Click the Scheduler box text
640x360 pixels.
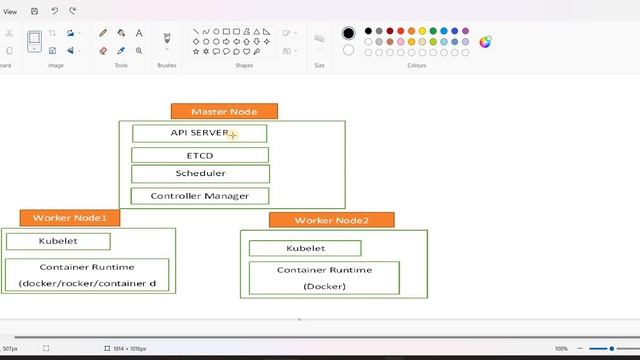tap(200, 173)
